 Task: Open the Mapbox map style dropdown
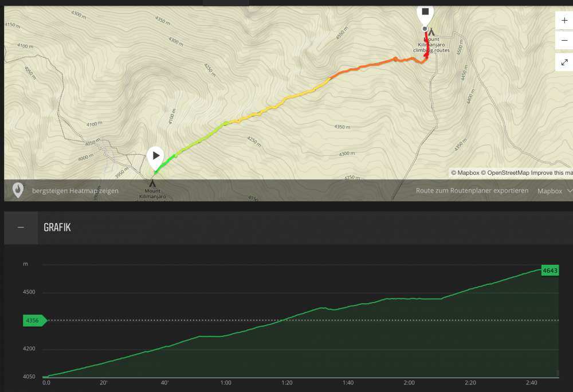(554, 191)
